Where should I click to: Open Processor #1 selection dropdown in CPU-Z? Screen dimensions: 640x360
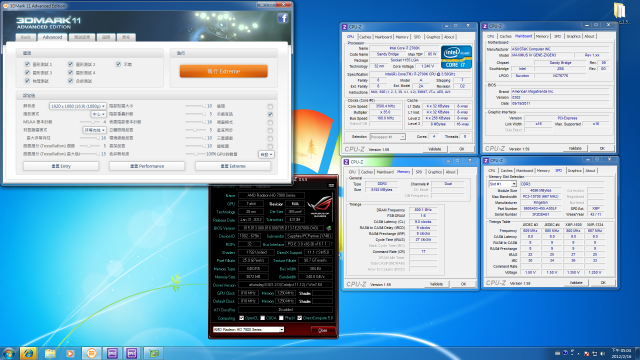tap(387, 137)
